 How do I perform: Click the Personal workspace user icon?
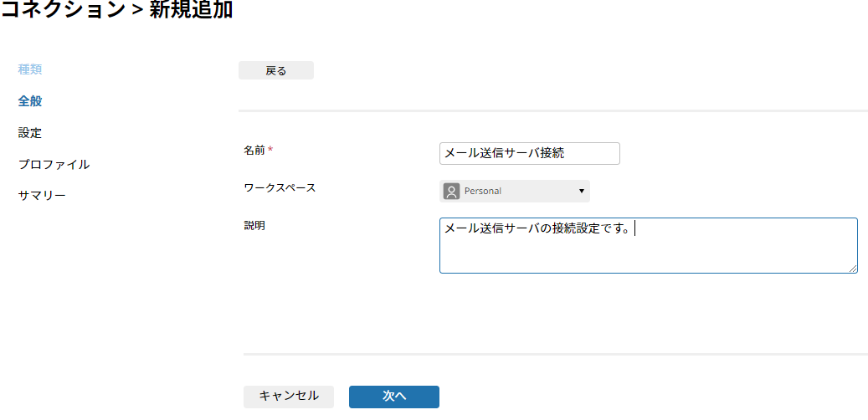pyautogui.click(x=451, y=191)
